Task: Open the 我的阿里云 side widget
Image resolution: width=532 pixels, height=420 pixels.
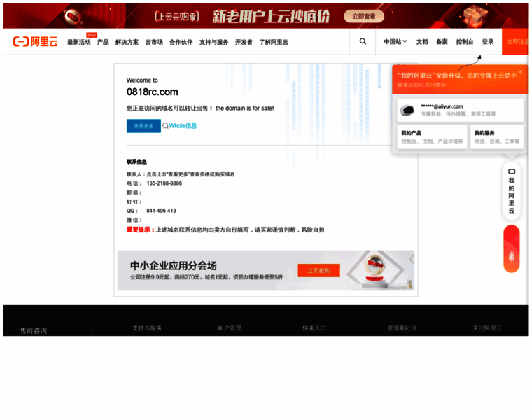Action: (511, 191)
